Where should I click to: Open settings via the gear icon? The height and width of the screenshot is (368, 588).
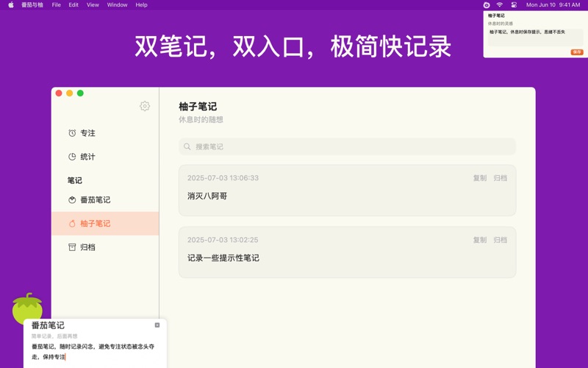pos(145,106)
